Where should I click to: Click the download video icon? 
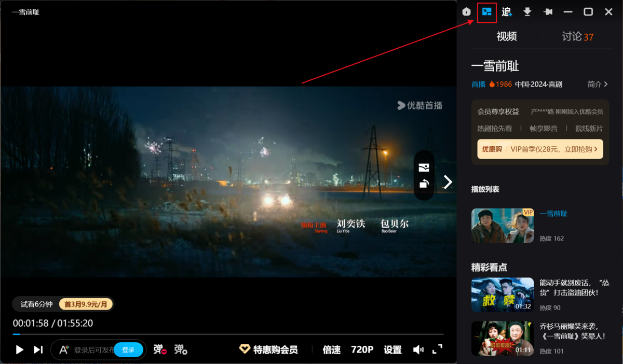point(527,12)
